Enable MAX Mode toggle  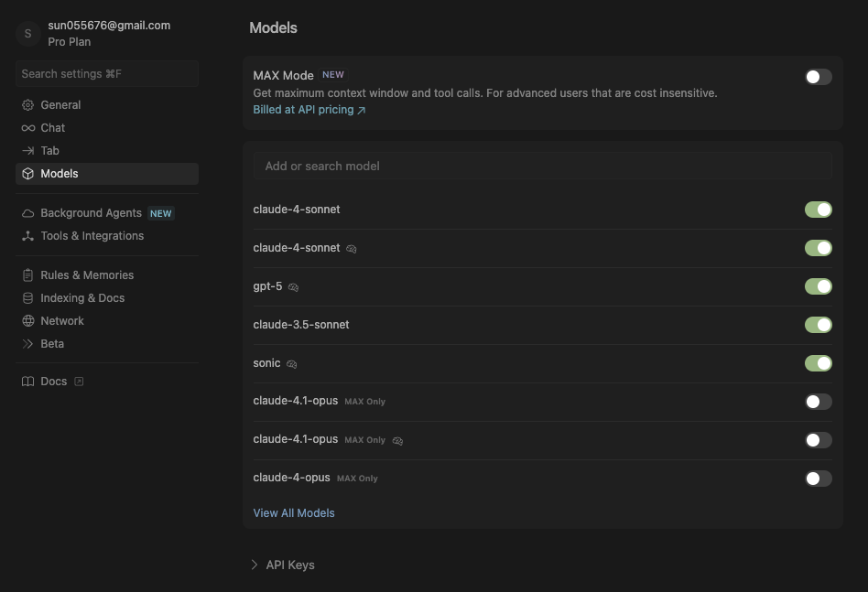818,77
